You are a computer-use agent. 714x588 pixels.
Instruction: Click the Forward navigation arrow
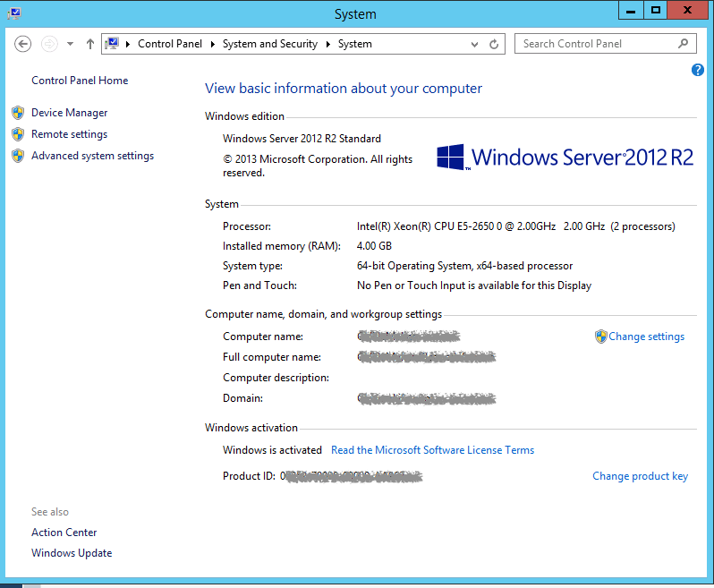[49, 44]
